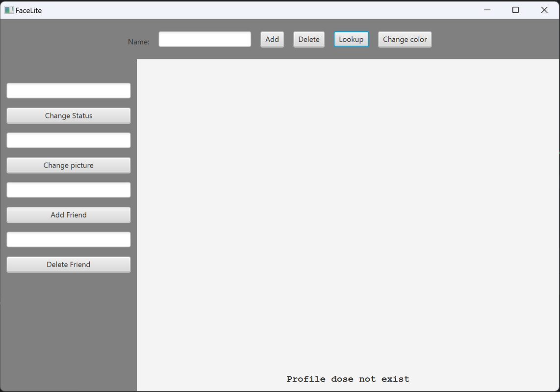Click the Change picture button

(x=69, y=165)
